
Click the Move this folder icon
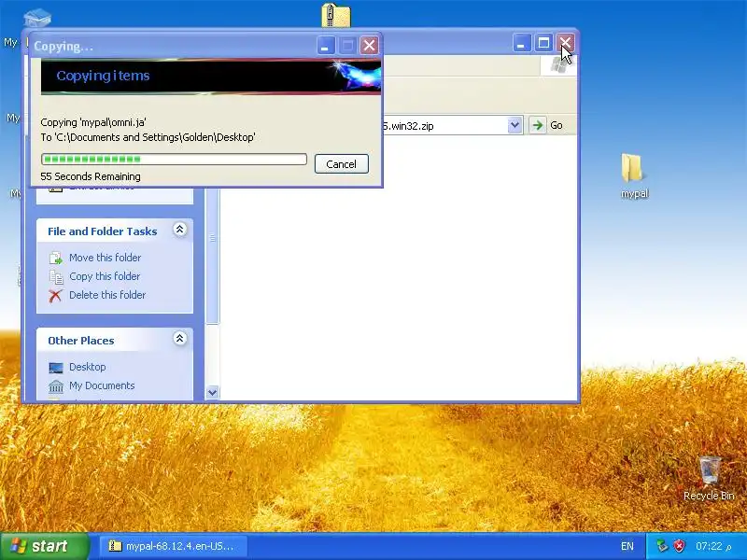coord(56,258)
